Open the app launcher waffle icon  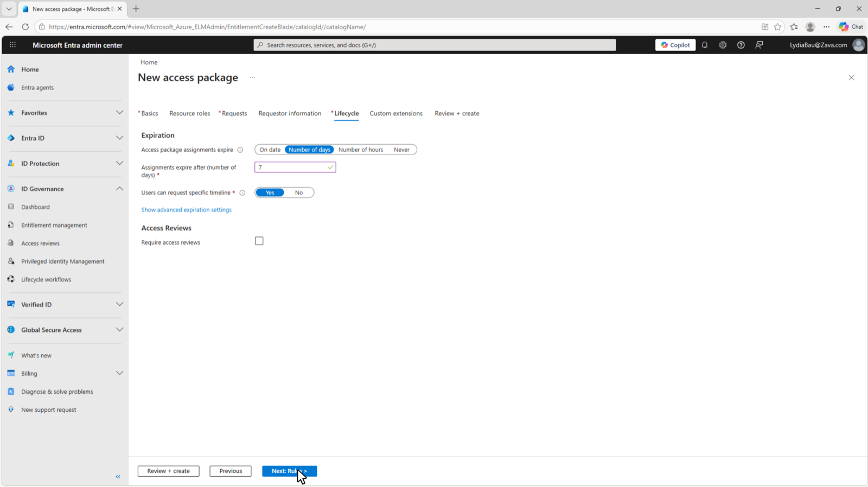click(x=12, y=45)
